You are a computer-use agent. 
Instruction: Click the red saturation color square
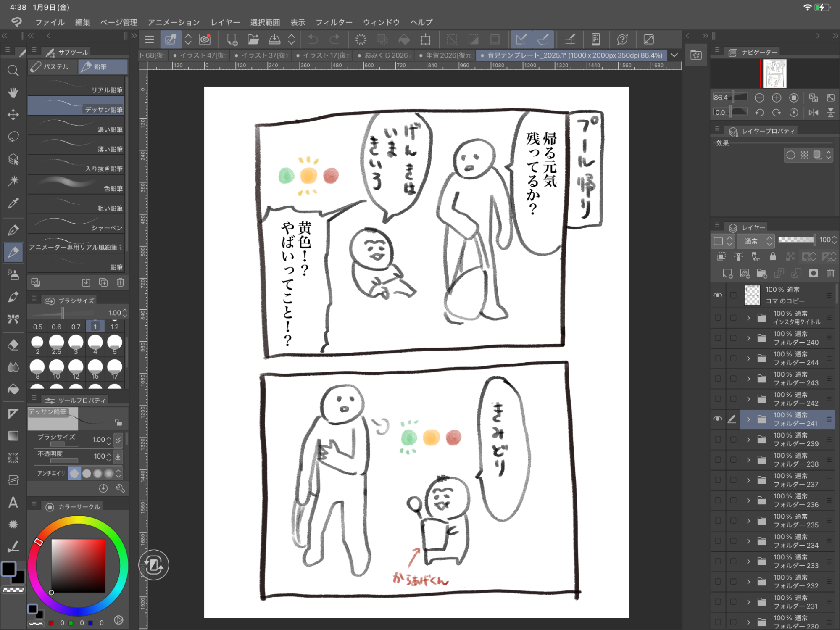click(78, 566)
